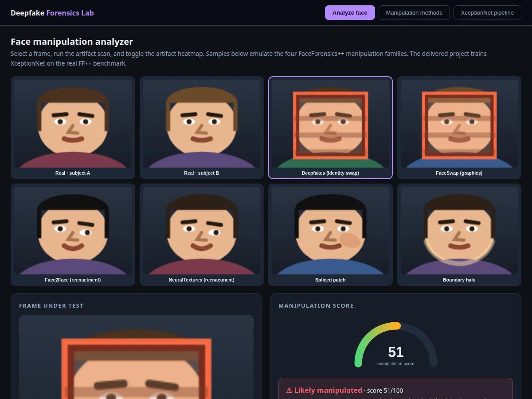Click the Face manipulation analyzer heading

pyautogui.click(x=72, y=42)
